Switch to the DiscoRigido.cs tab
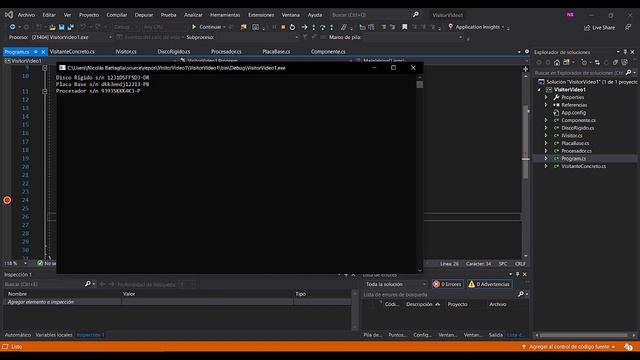 point(174,52)
